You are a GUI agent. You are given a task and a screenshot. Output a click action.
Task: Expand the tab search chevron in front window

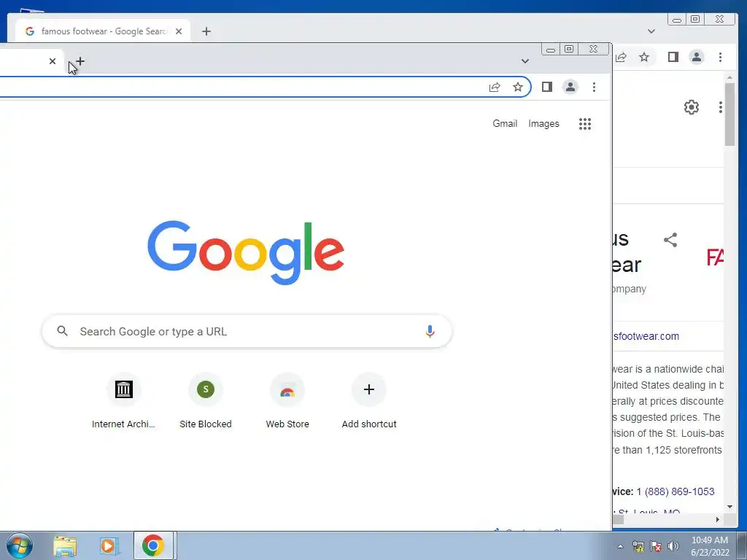click(x=525, y=61)
